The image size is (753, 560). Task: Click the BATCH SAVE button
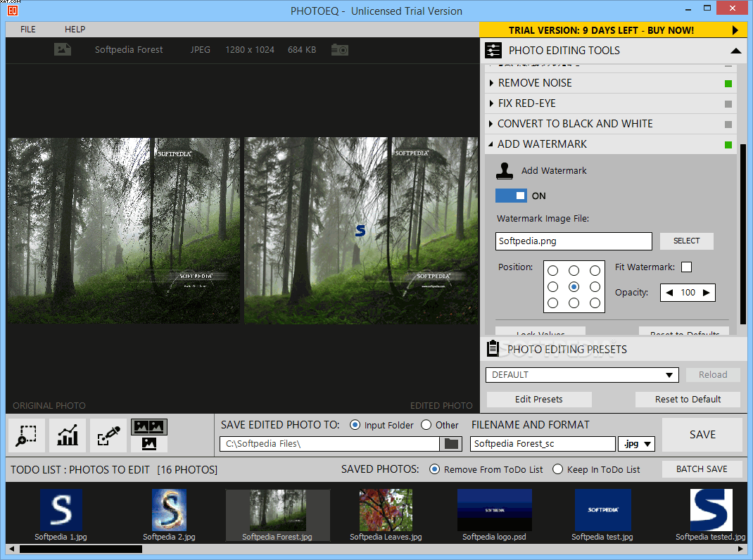pyautogui.click(x=702, y=469)
